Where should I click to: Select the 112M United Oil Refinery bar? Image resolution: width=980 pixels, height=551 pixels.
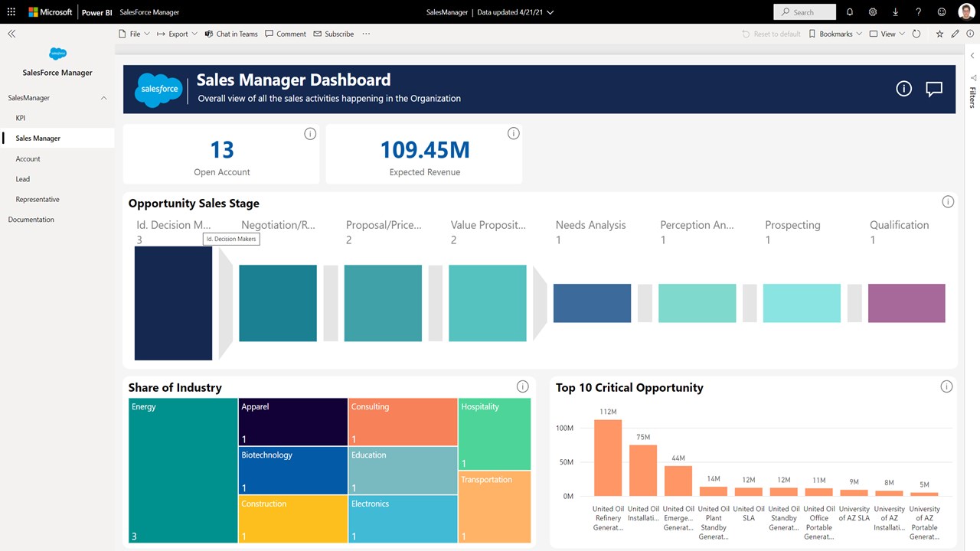608,458
